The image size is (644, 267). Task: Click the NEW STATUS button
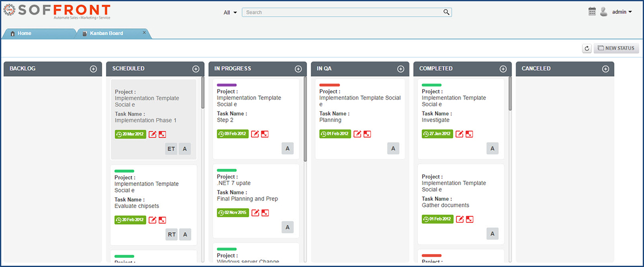(616, 48)
